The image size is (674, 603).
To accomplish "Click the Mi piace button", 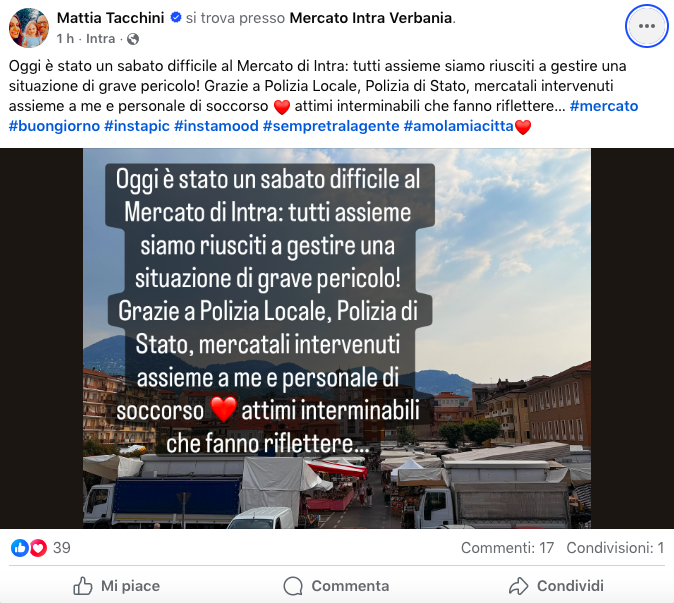I will [x=116, y=586].
